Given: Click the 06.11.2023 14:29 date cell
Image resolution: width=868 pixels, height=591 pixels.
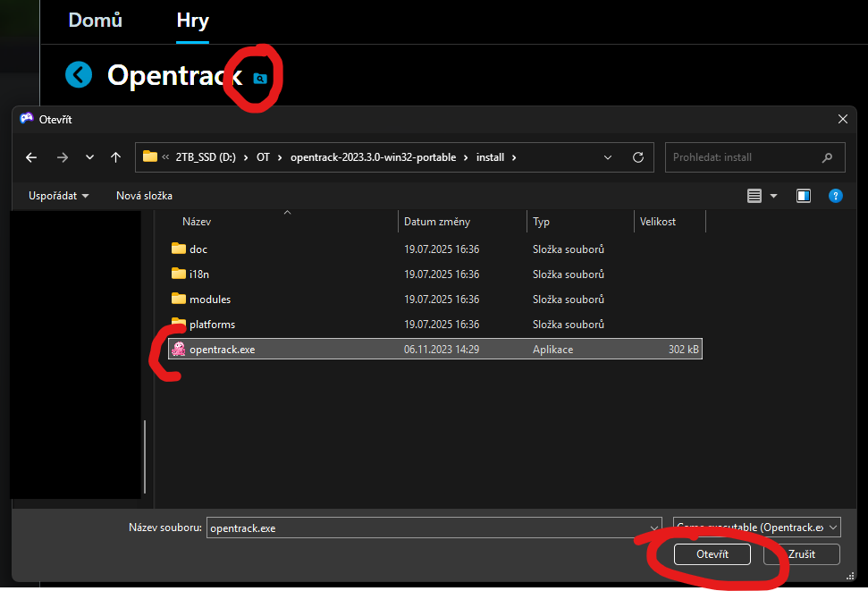Looking at the screenshot, I should pyautogui.click(x=442, y=350).
